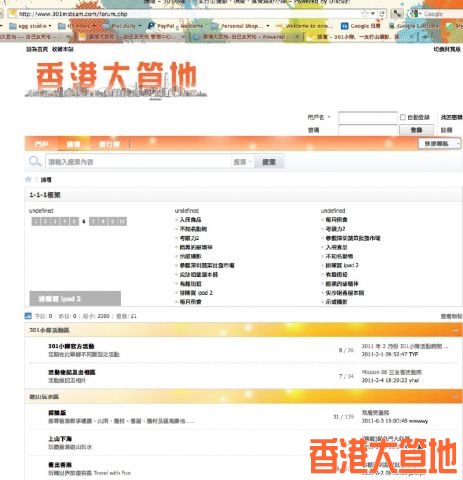This screenshot has height=480, width=463.
Task: Open the forum described as Travel with Fun
Action: tap(60, 465)
